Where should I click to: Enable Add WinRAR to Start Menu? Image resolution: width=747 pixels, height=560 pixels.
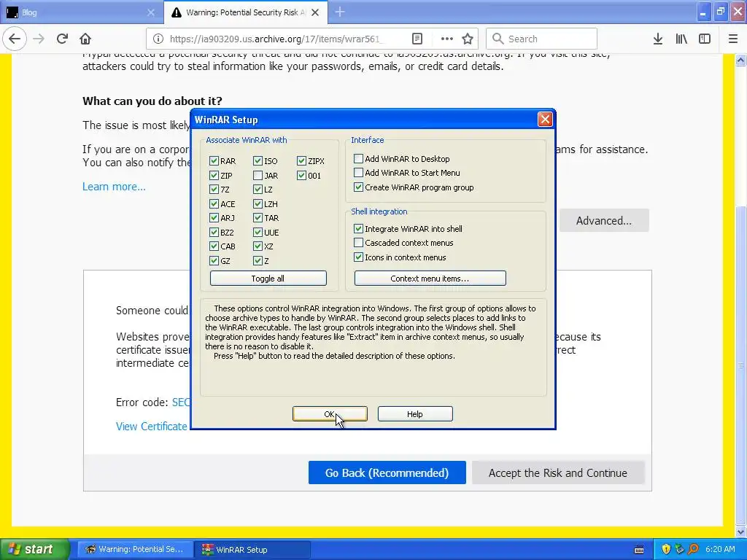(x=358, y=172)
